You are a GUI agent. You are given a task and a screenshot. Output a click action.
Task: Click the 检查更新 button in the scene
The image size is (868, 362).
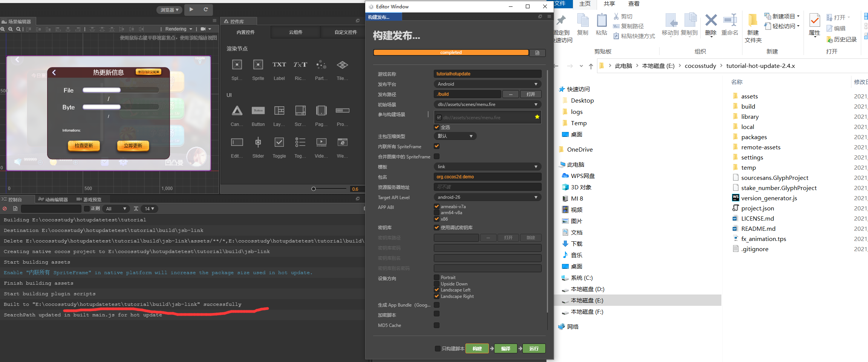84,146
